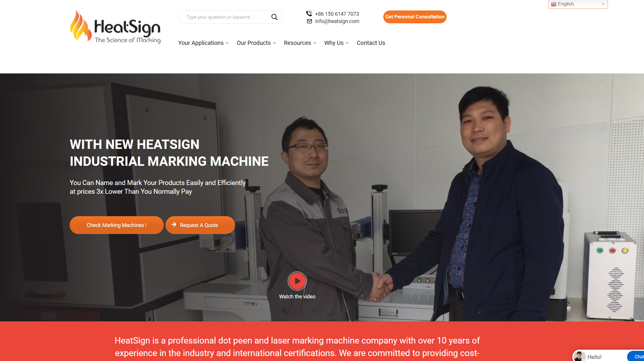Expand the Your Applications menu chevron
The width and height of the screenshot is (644, 361).
click(227, 43)
